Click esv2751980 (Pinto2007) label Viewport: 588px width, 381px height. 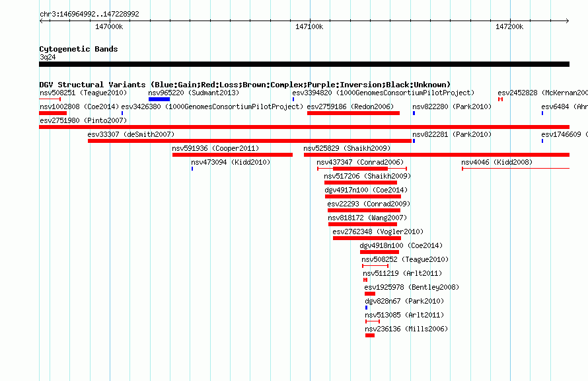point(83,120)
